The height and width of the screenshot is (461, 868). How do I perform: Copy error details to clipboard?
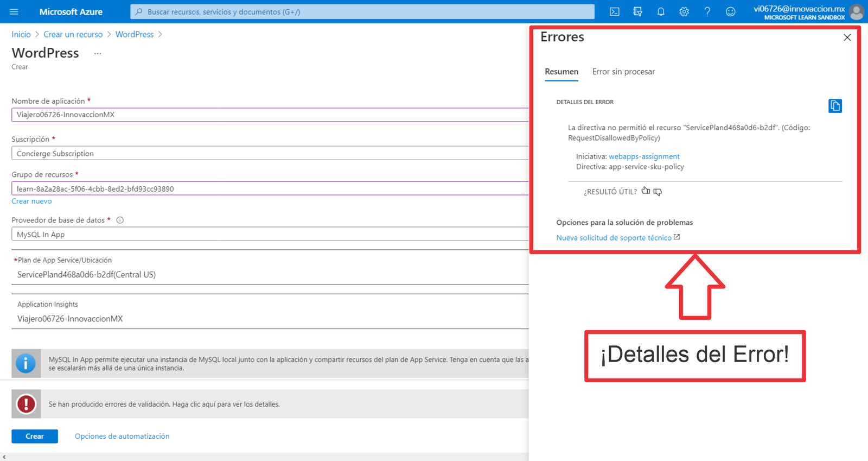pyautogui.click(x=835, y=106)
